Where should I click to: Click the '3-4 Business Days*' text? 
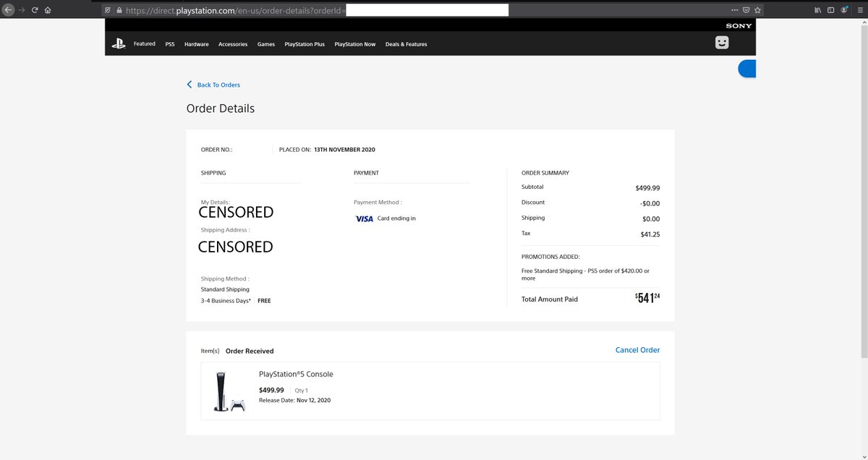point(226,300)
